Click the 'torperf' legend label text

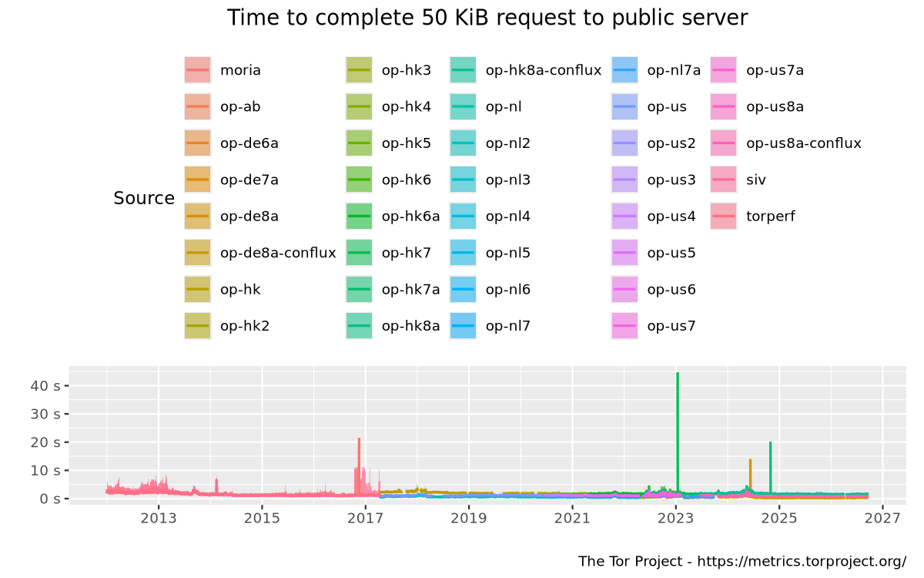(771, 217)
